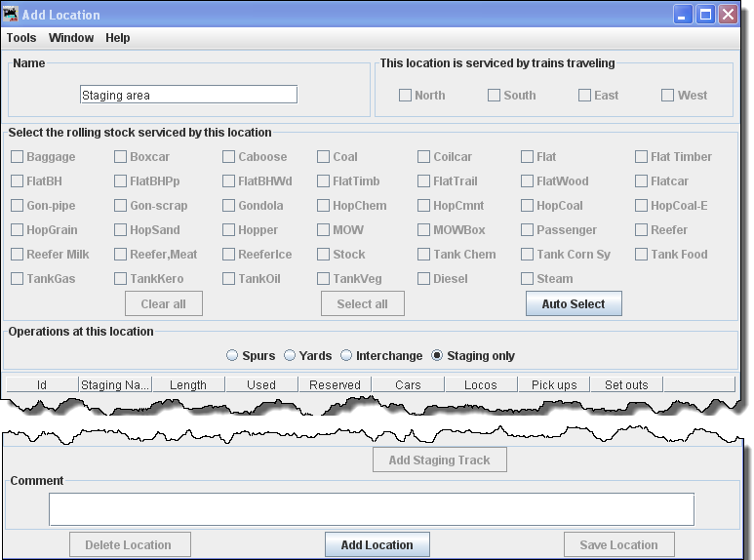Click the location Name text field

pos(188,95)
